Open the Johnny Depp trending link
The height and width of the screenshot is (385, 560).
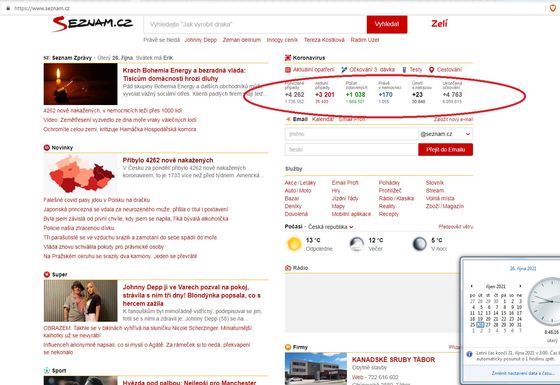(x=201, y=40)
